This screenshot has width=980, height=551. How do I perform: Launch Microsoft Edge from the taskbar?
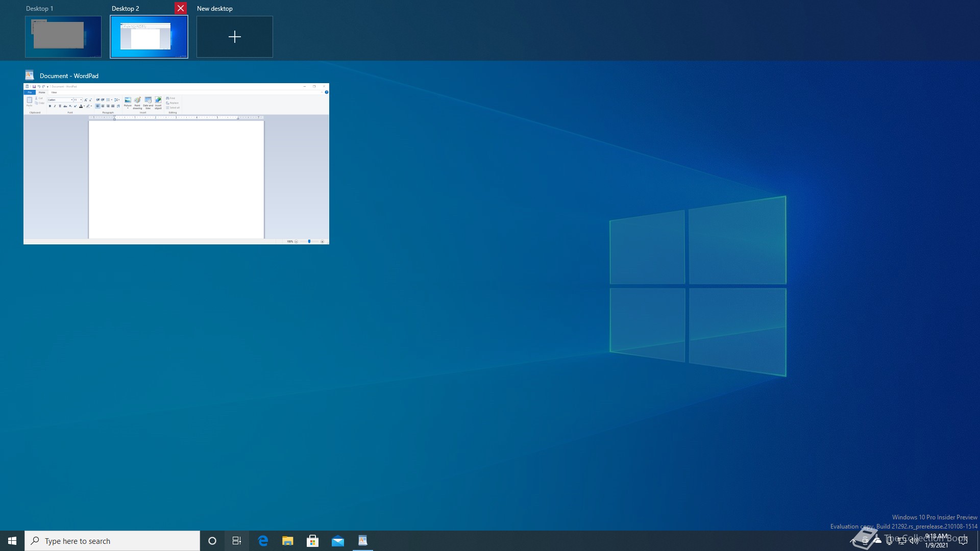[x=263, y=541]
